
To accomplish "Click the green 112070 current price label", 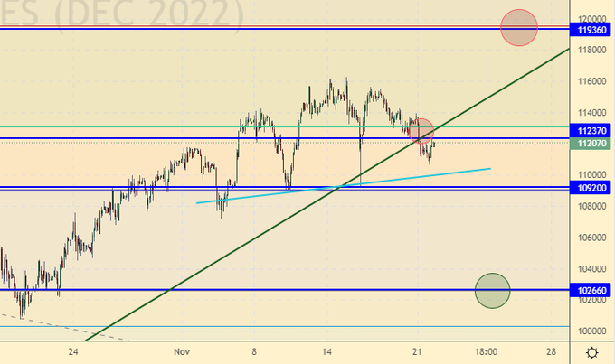I will coord(591,144).
